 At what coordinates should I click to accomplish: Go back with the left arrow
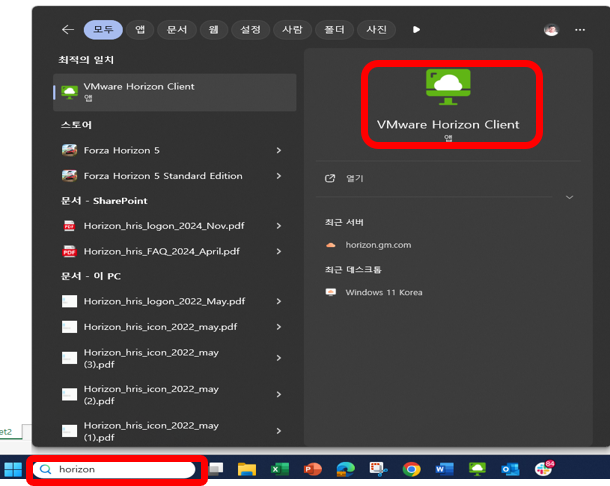[68, 30]
